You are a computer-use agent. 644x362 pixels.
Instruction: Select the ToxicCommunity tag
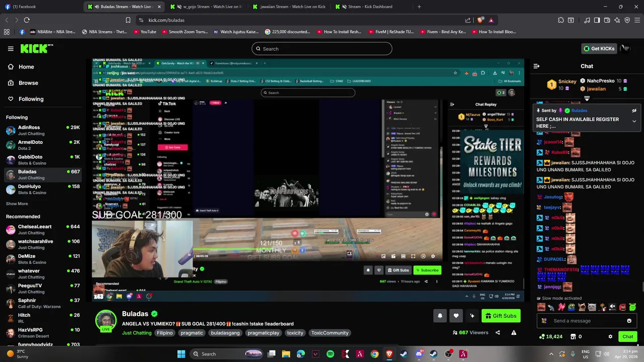point(330,333)
